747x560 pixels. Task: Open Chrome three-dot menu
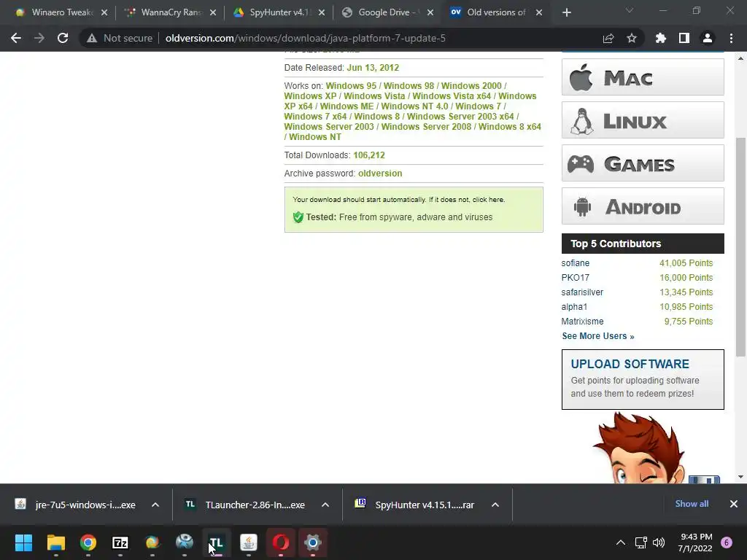click(x=731, y=38)
